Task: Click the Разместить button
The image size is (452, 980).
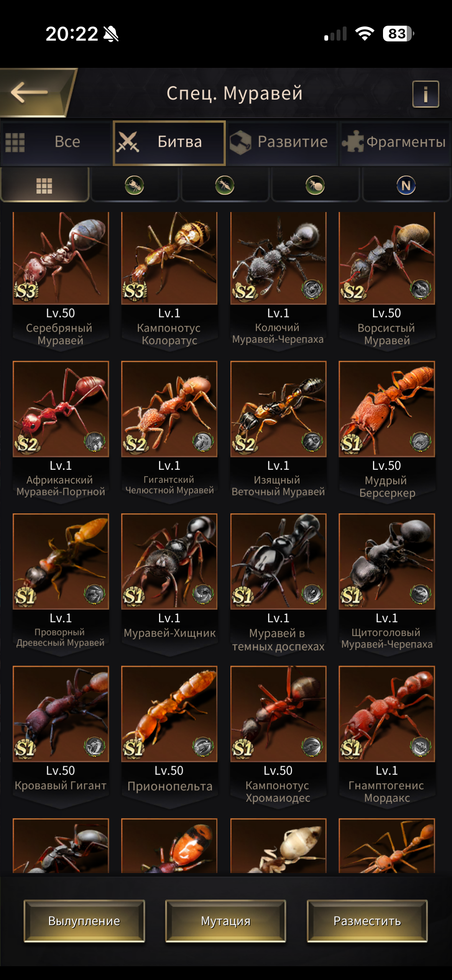Action: 367,921
